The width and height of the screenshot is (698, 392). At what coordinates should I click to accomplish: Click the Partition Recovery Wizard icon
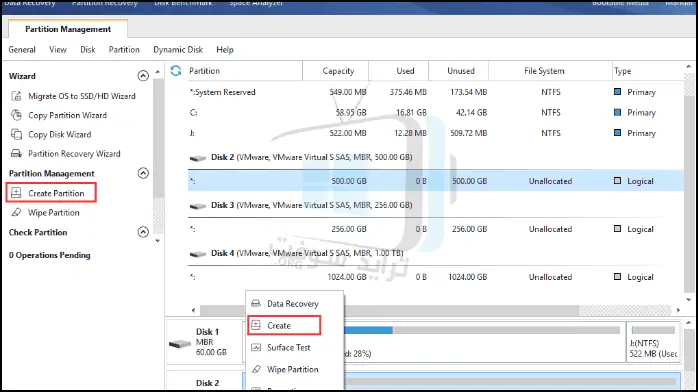coord(16,154)
